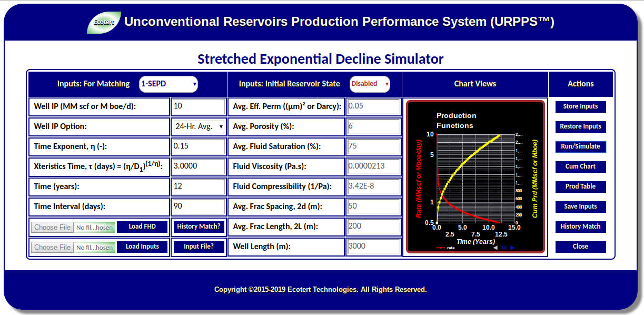
Task: Click the Rate (MMscf or Mboe/day) axis label
Action: pyautogui.click(x=419, y=179)
